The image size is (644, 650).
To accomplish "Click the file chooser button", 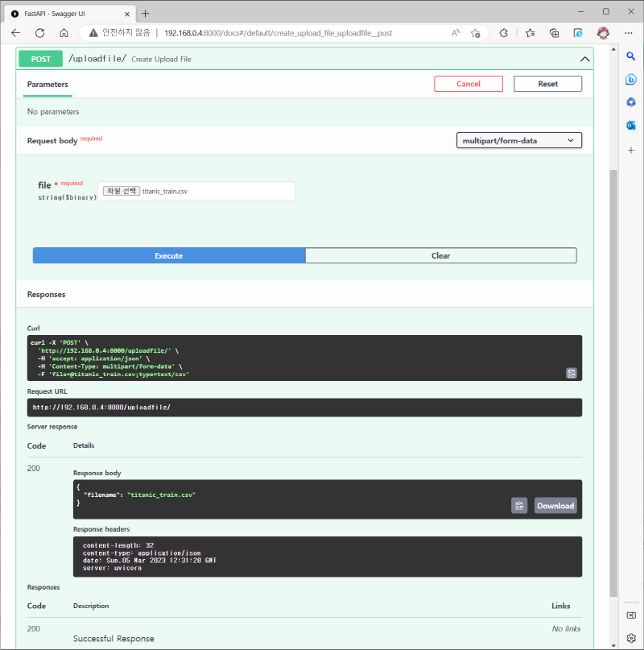I will pos(122,191).
